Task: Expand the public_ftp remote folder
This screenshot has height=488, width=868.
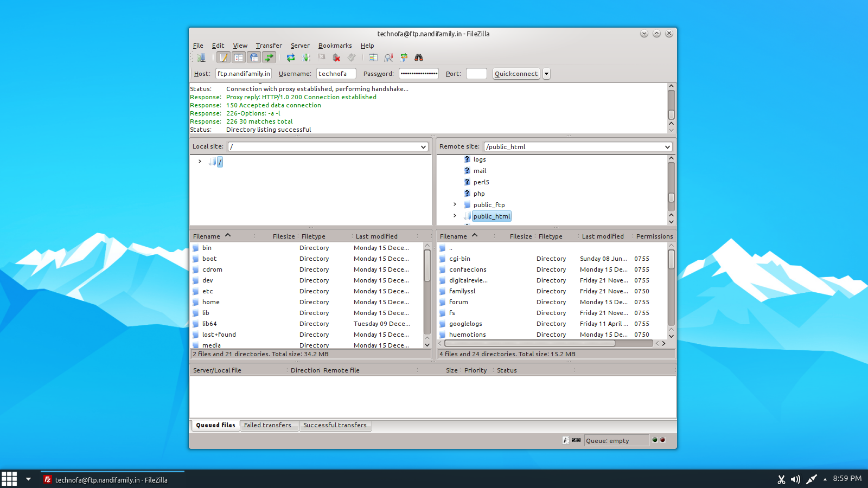Action: pos(455,204)
